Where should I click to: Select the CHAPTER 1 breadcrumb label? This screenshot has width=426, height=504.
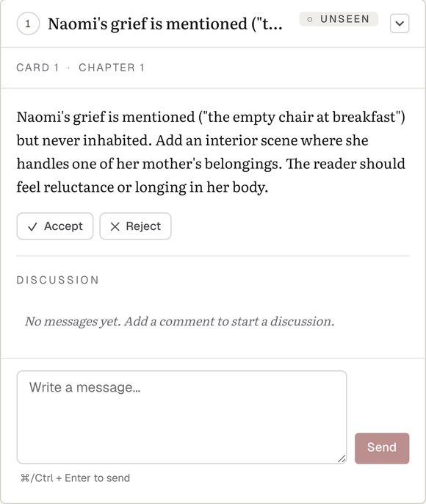click(x=112, y=68)
